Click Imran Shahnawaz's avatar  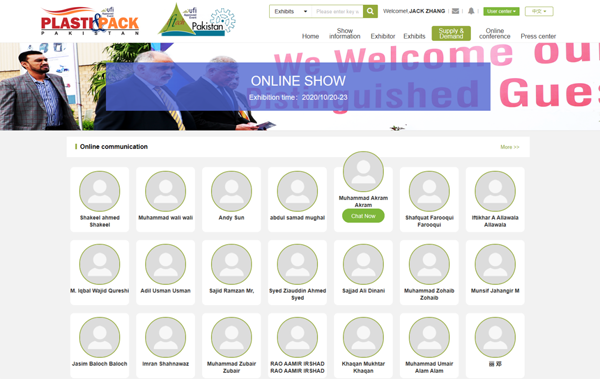(x=165, y=337)
